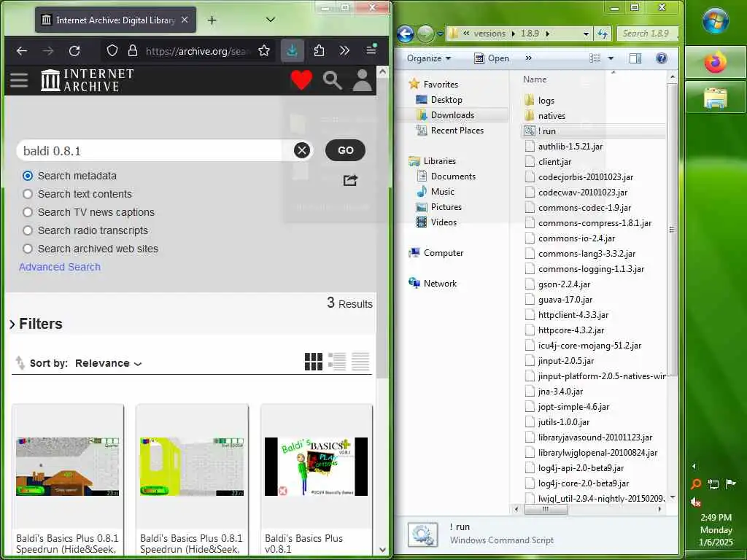Open Firefox downloads panel

click(x=292, y=50)
